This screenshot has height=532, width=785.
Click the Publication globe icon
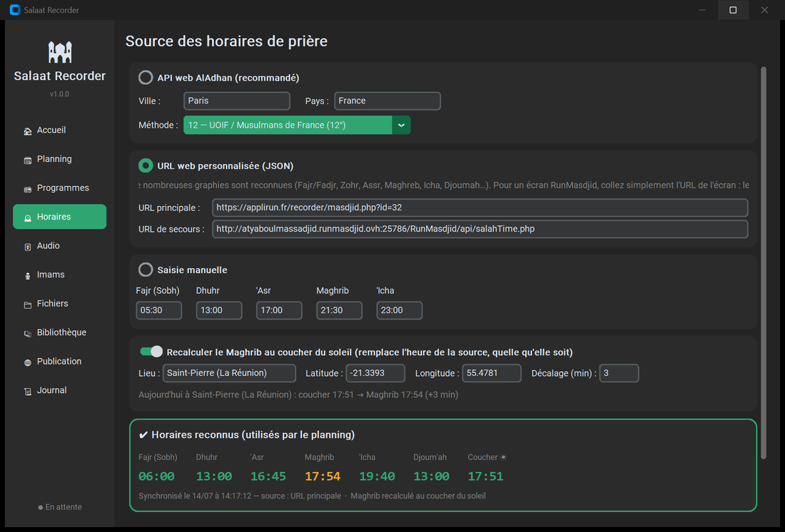click(x=28, y=362)
